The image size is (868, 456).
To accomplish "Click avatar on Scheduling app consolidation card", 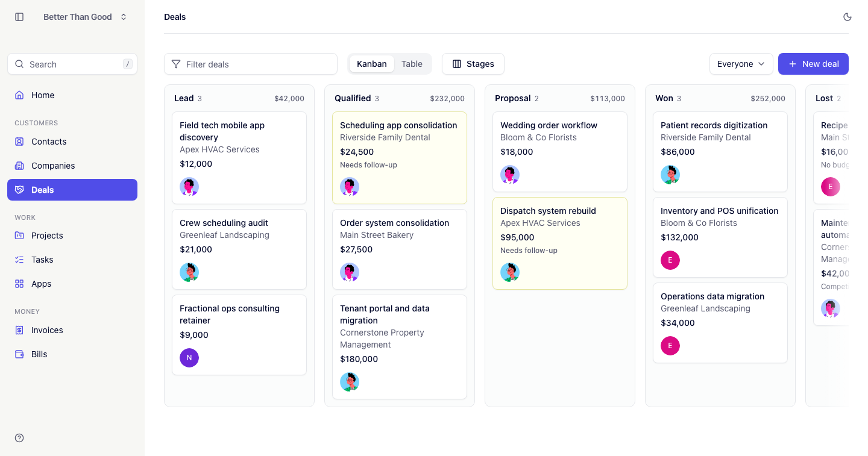I will [x=350, y=187].
